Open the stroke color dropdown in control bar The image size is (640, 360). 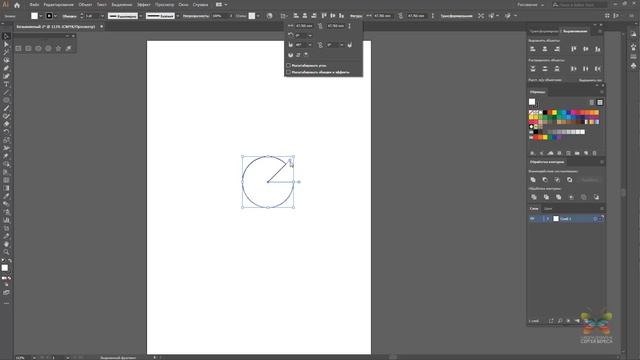pyautogui.click(x=55, y=16)
